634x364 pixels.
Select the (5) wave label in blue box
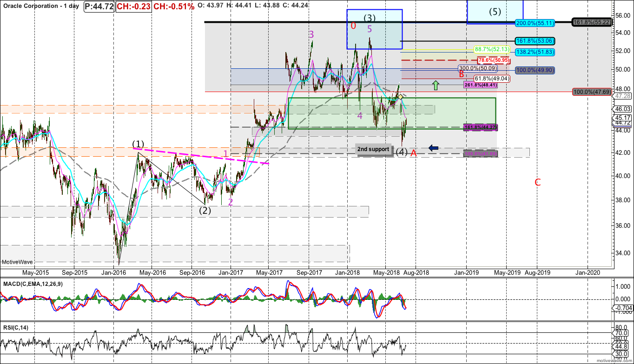495,12
